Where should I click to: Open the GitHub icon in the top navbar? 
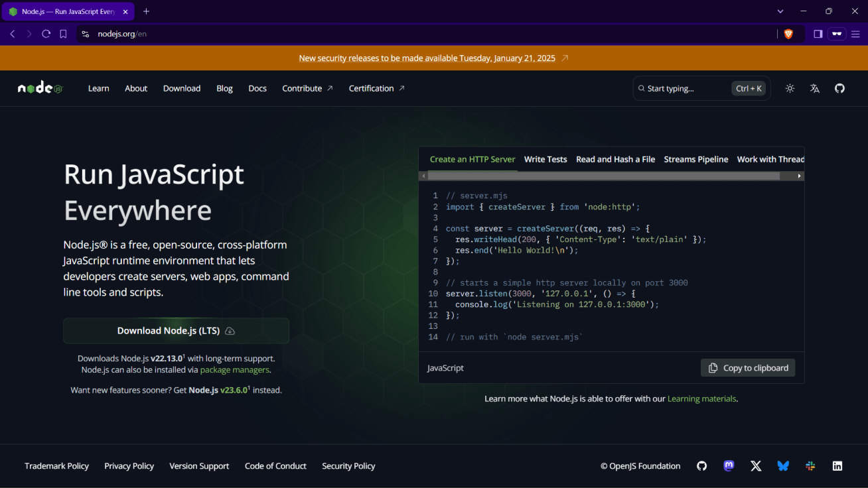pyautogui.click(x=840, y=88)
